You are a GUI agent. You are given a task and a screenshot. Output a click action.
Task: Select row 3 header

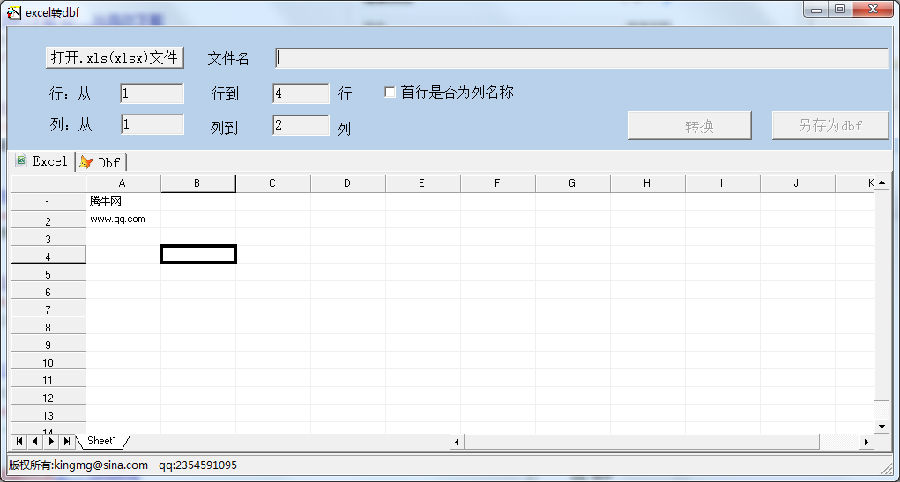point(48,239)
